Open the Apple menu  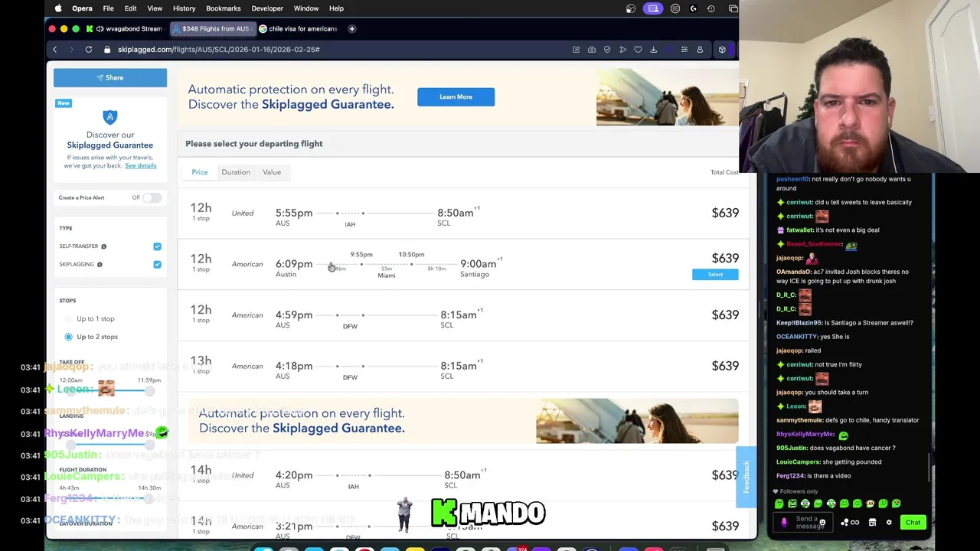pyautogui.click(x=58, y=8)
